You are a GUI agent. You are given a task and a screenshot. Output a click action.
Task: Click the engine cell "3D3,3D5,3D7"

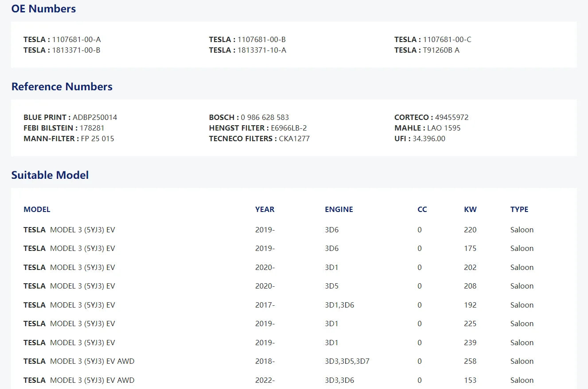click(347, 361)
